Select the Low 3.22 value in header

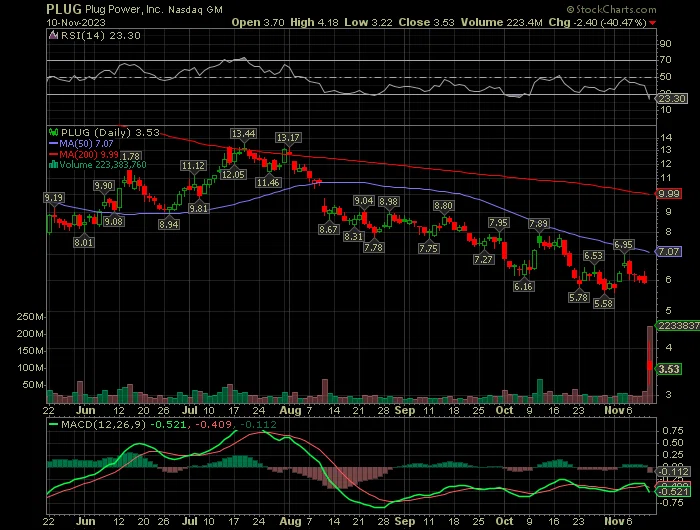[368, 22]
